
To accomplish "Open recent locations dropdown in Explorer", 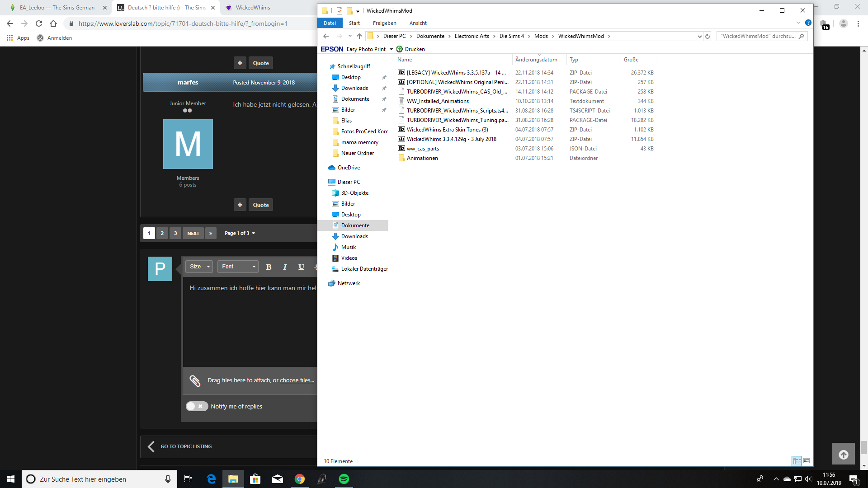I will click(x=349, y=36).
